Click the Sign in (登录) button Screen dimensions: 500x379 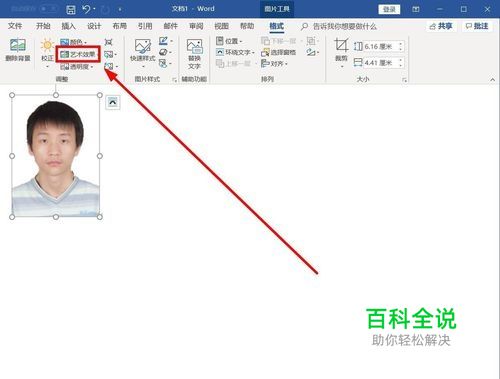tap(389, 9)
